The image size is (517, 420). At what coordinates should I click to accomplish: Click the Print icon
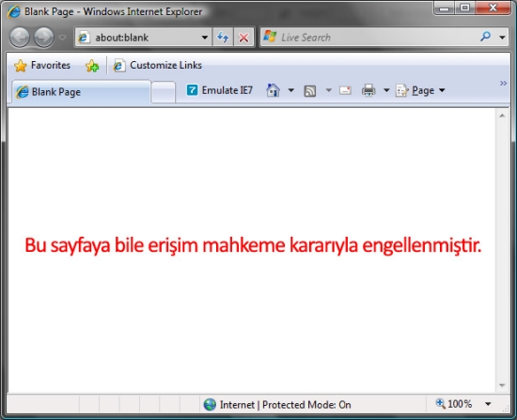[x=368, y=90]
